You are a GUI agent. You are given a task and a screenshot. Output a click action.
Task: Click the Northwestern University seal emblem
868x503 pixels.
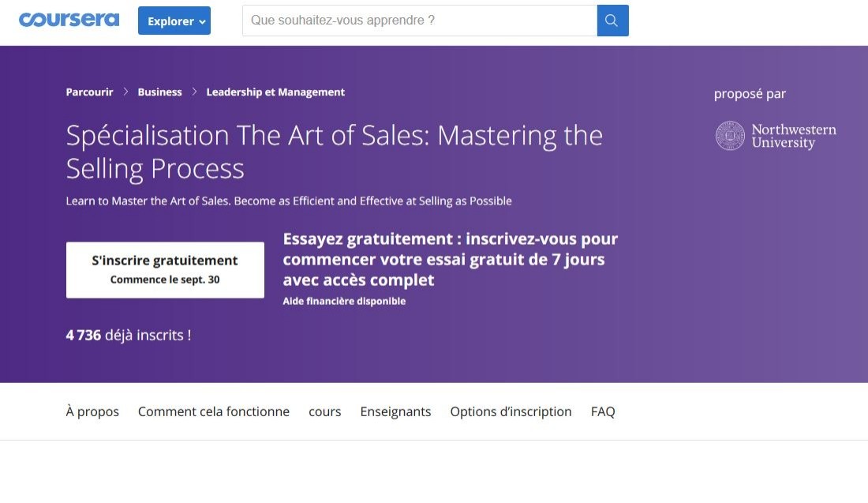pos(730,136)
